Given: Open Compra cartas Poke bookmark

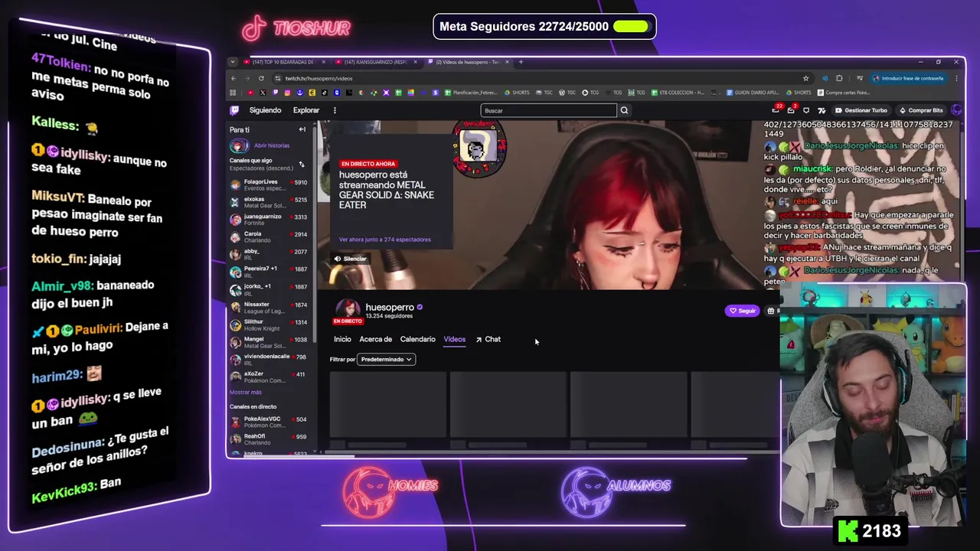Looking at the screenshot, I should pyautogui.click(x=844, y=93).
